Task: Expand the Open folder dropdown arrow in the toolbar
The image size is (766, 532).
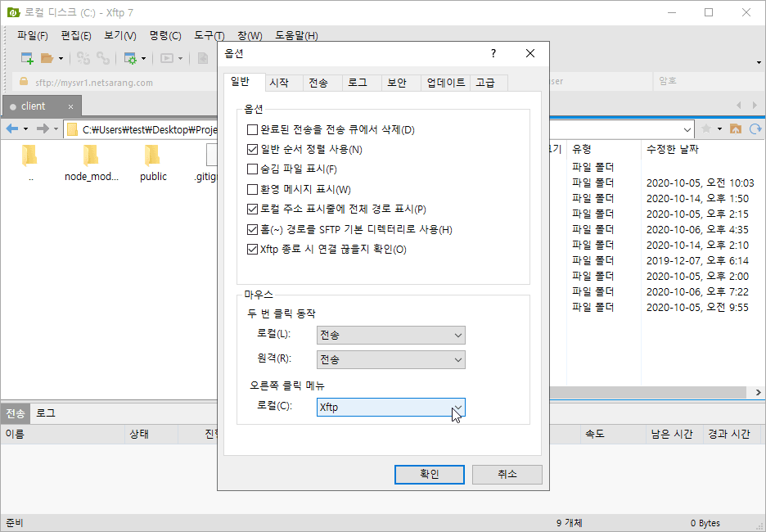Action: [61, 59]
